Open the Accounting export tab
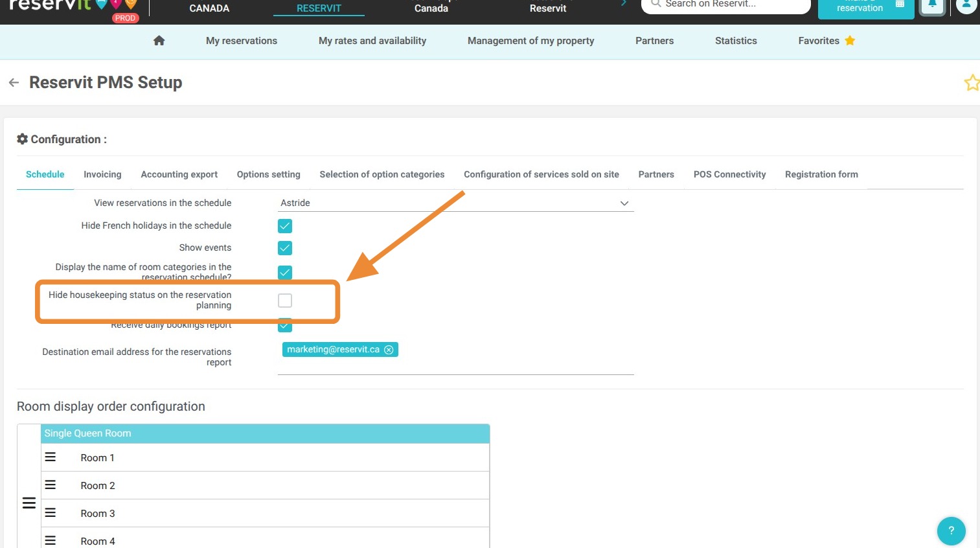This screenshot has width=980, height=548. (179, 174)
